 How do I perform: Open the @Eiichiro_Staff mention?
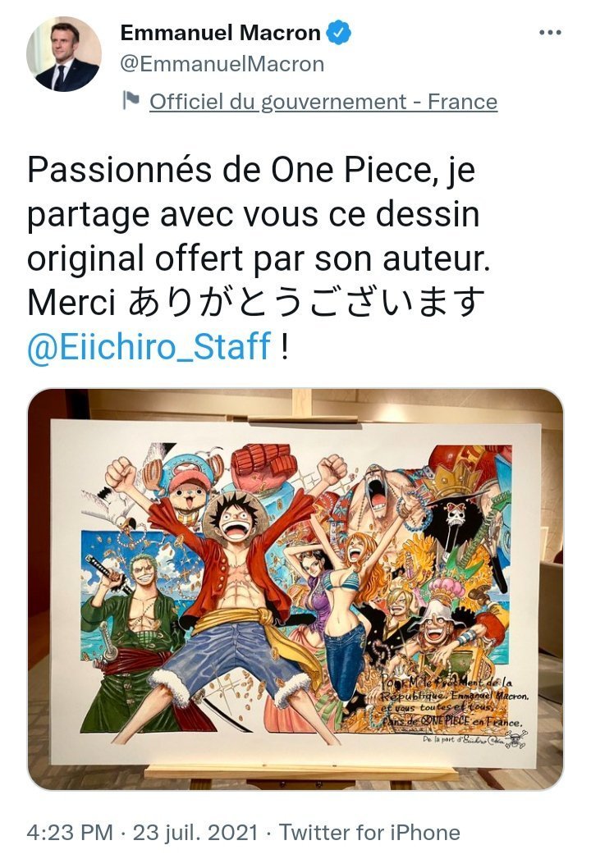click(149, 346)
